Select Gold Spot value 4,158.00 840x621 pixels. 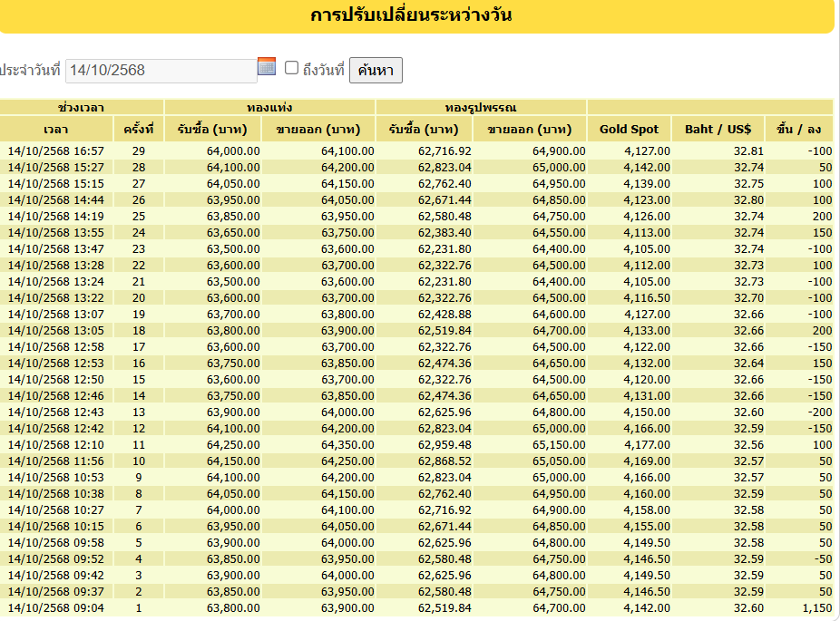647,510
